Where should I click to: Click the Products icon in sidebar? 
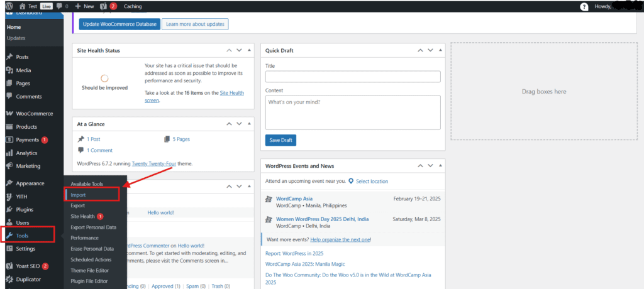[9, 127]
